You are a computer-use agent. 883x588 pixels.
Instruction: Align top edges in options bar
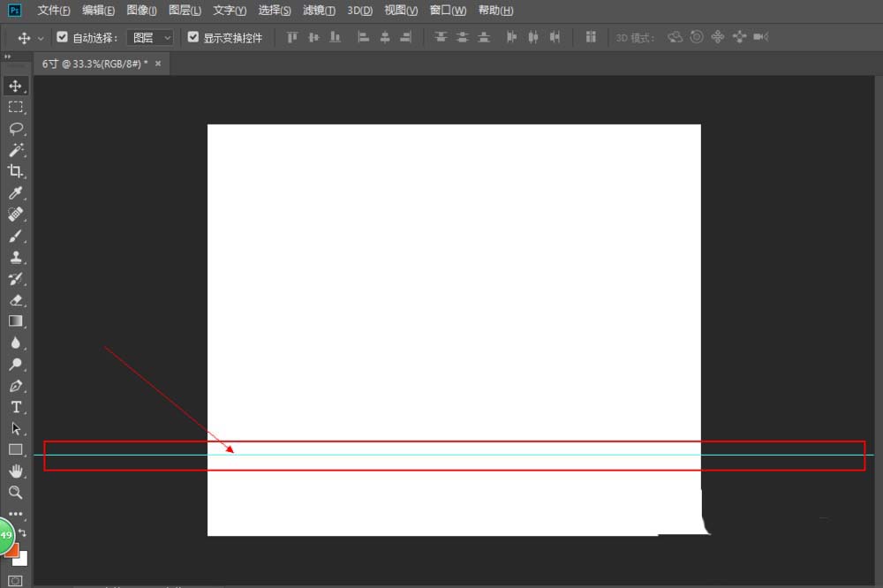click(291, 37)
